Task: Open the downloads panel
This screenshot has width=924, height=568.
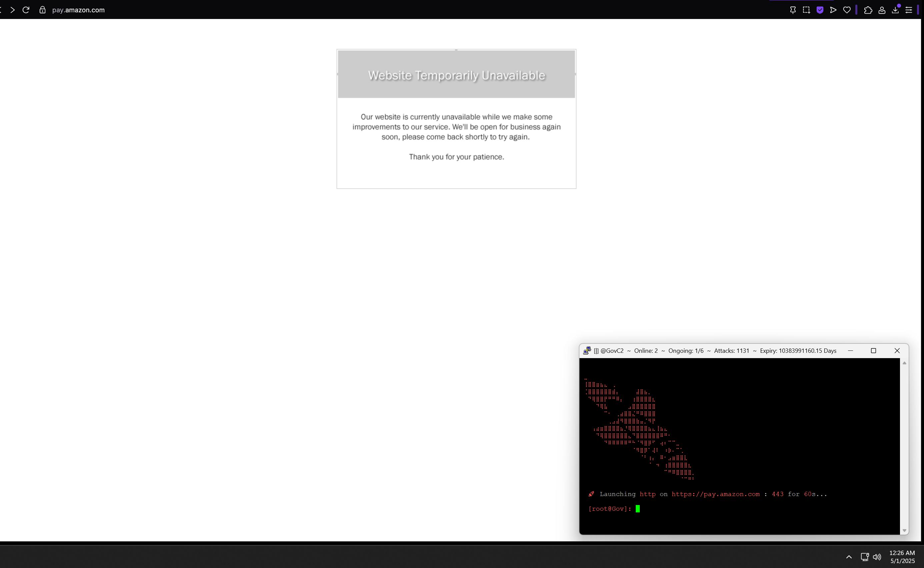Action: click(895, 10)
